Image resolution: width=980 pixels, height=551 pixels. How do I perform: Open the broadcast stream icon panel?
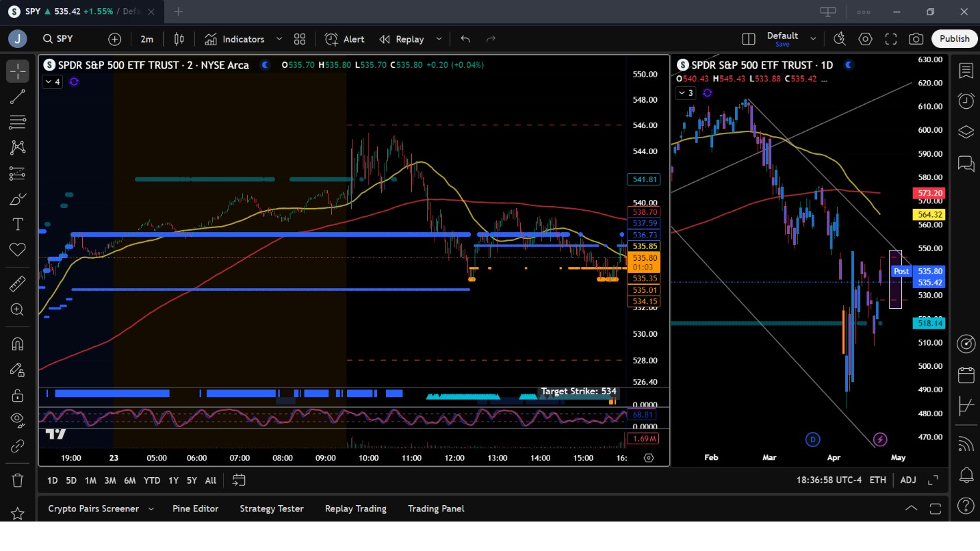[x=966, y=444]
